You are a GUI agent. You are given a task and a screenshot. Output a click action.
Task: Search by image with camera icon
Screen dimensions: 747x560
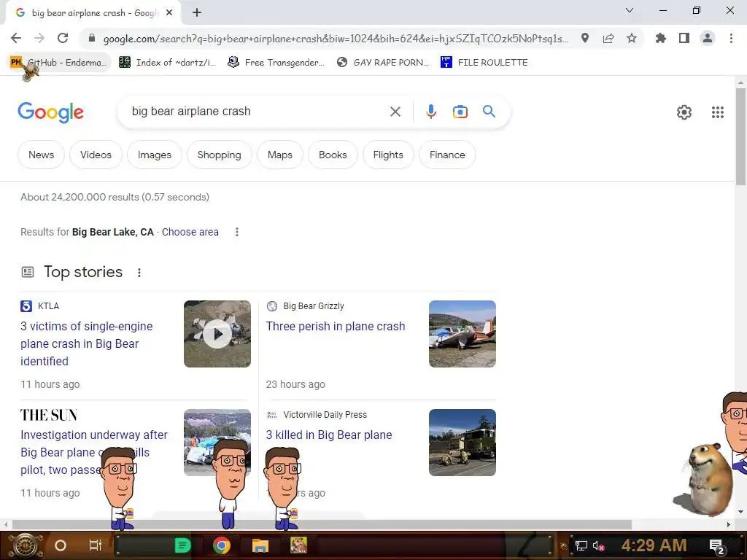460,112
